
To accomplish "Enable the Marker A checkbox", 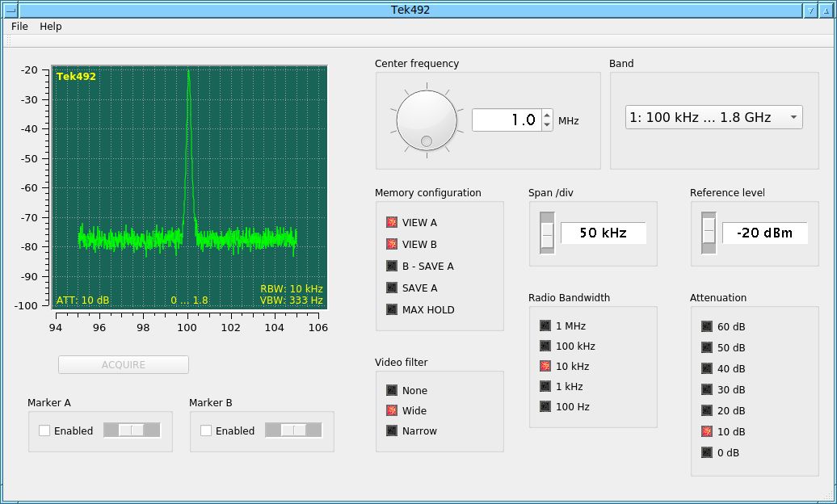I will pyautogui.click(x=45, y=431).
